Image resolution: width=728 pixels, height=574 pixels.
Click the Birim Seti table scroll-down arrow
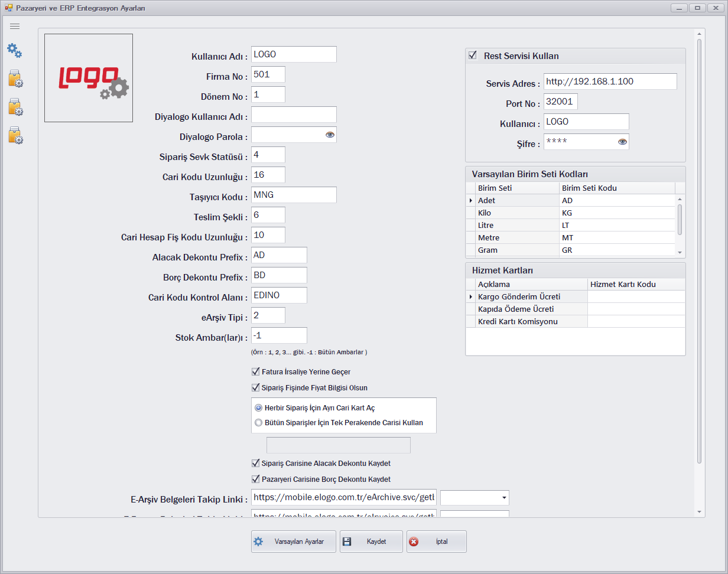680,252
